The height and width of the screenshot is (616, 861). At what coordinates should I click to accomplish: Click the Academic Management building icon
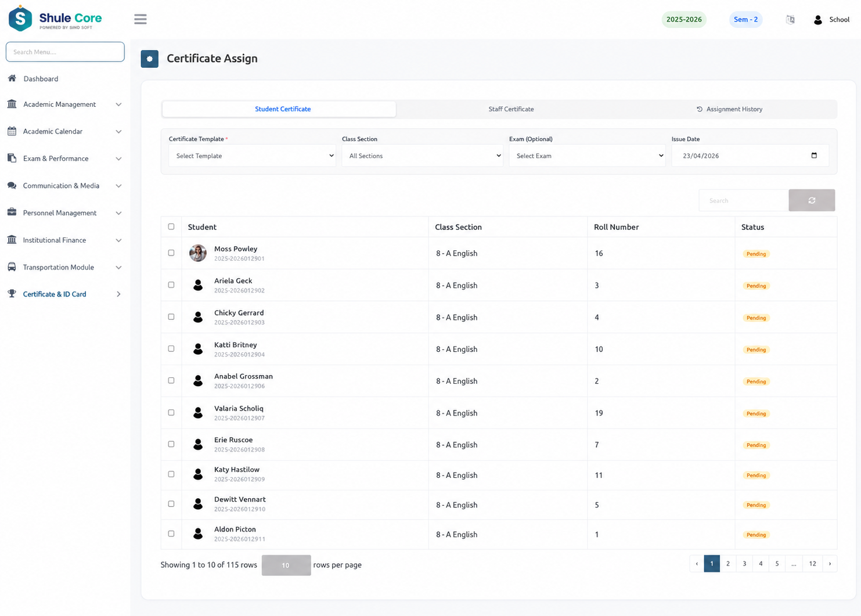coord(12,104)
